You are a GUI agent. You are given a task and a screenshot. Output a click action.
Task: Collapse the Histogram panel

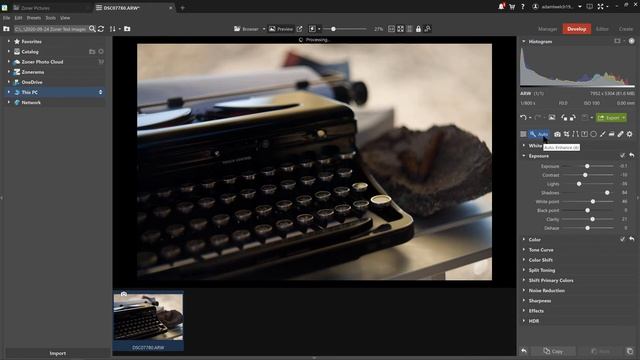pyautogui.click(x=524, y=41)
